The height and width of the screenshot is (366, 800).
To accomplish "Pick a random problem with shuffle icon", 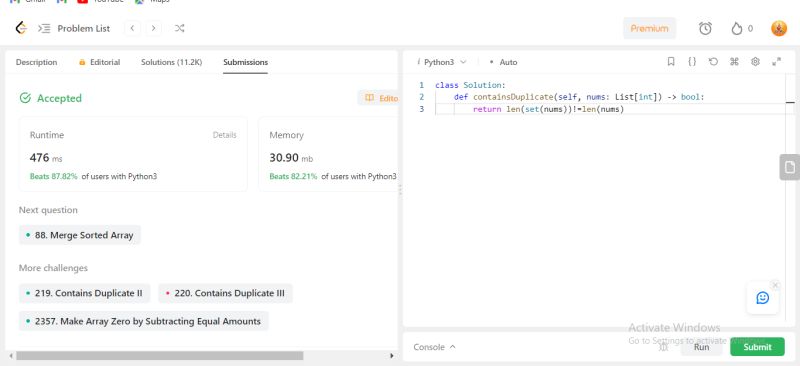I will pos(180,28).
